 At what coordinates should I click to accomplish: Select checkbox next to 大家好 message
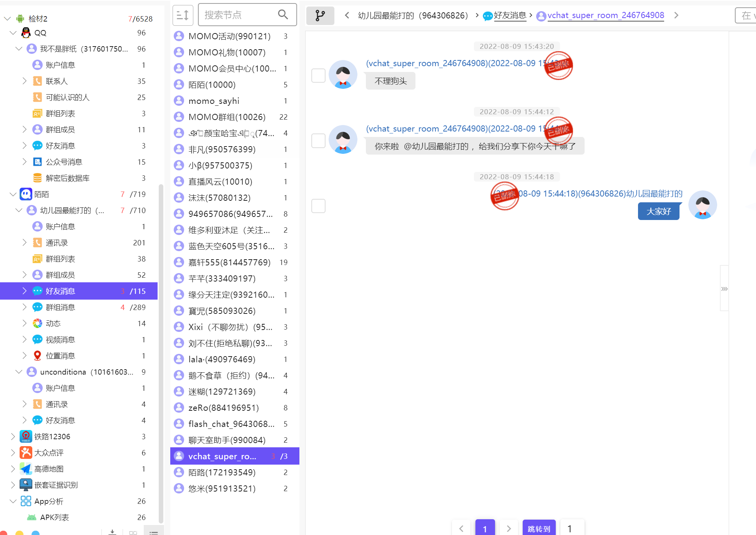click(x=318, y=206)
